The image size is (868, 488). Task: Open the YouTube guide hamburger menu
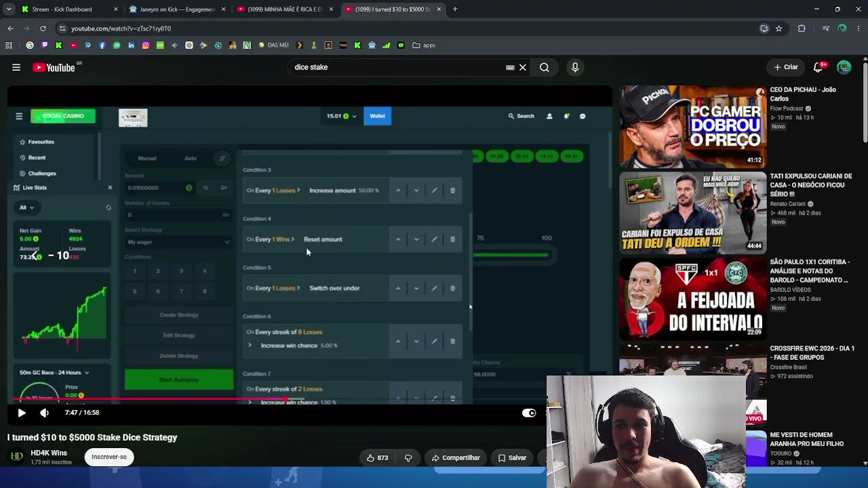[x=16, y=67]
